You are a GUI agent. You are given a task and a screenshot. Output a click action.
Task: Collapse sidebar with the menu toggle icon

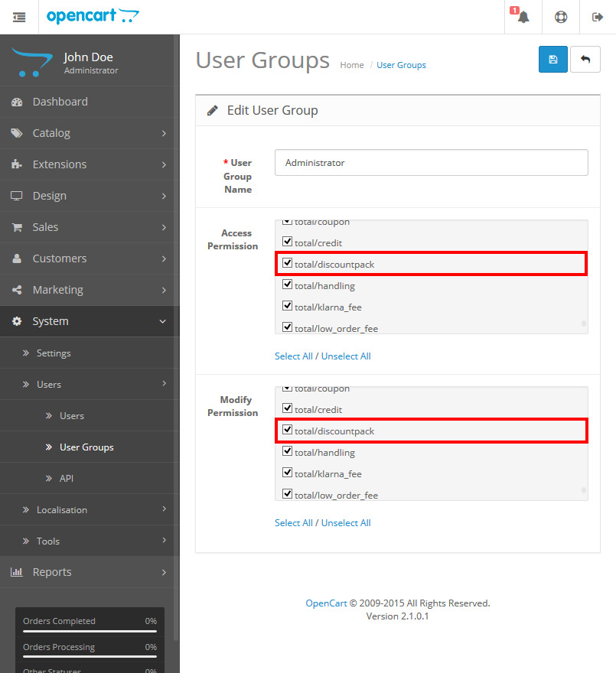(19, 17)
